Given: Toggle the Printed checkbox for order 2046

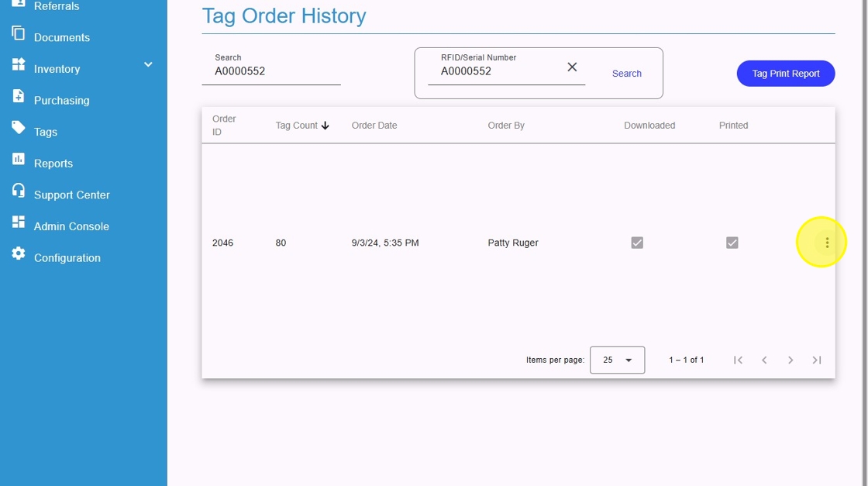Looking at the screenshot, I should coord(732,243).
